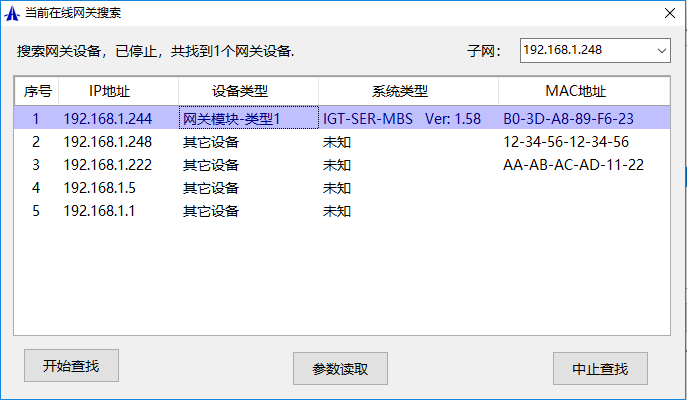The image size is (687, 400).
Task: Select the device row 192.168.1.248
Action: 108,142
